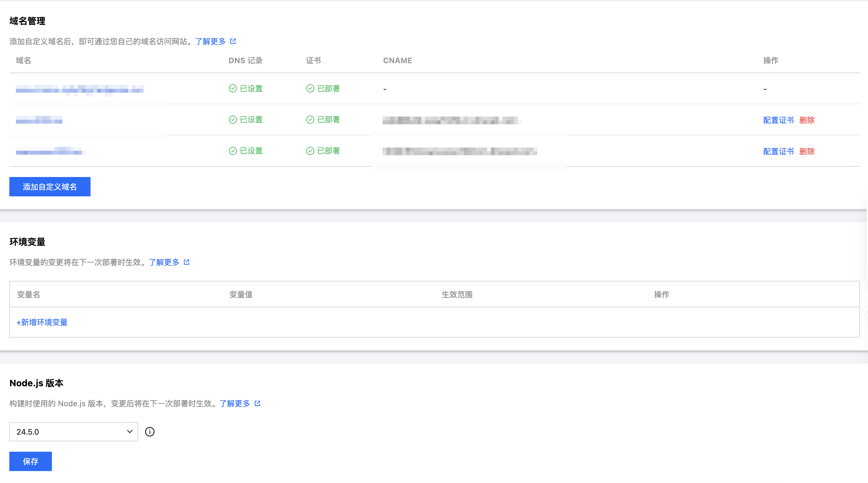Viewport: 868px width, 483px height.
Task: Click third row's 已部署 certificate check icon
Action: coord(310,151)
